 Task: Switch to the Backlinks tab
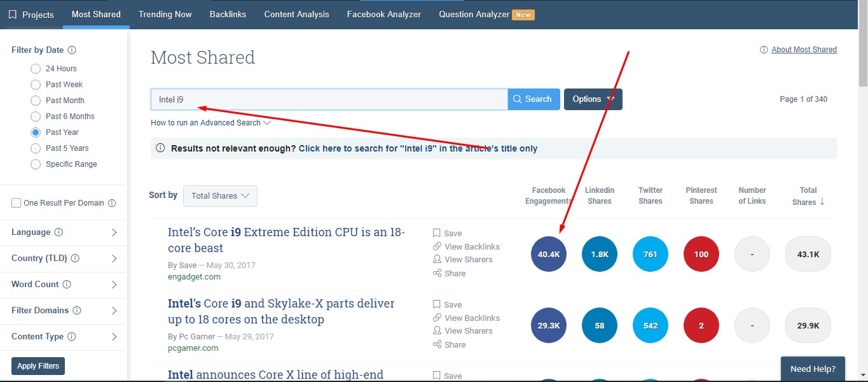228,14
